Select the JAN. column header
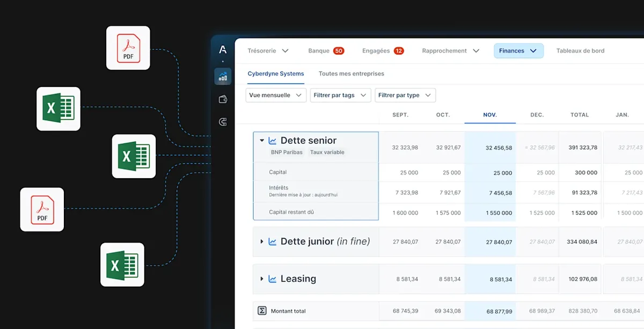Screen dimensions: 644x329 [x=623, y=115]
